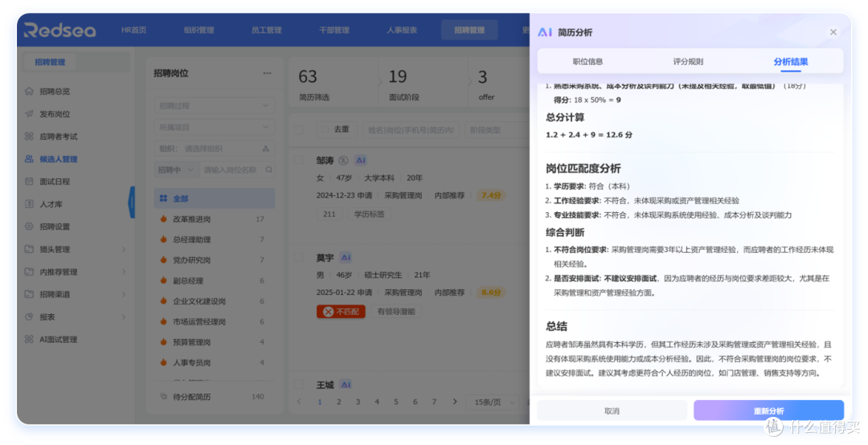Click the 招聘总览 home icon in the sidebar
The height and width of the screenshot is (445, 868).
(x=30, y=91)
